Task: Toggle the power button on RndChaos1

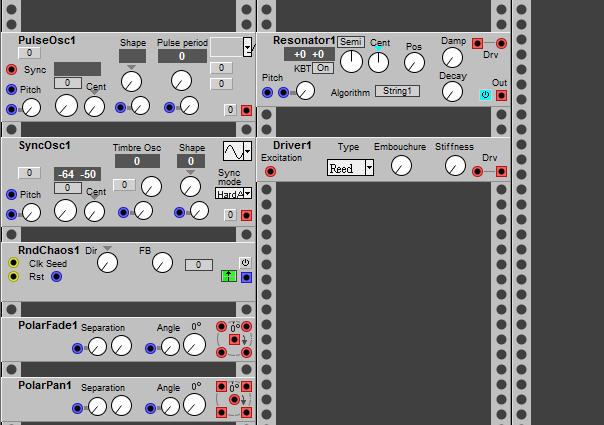Action: click(x=246, y=262)
